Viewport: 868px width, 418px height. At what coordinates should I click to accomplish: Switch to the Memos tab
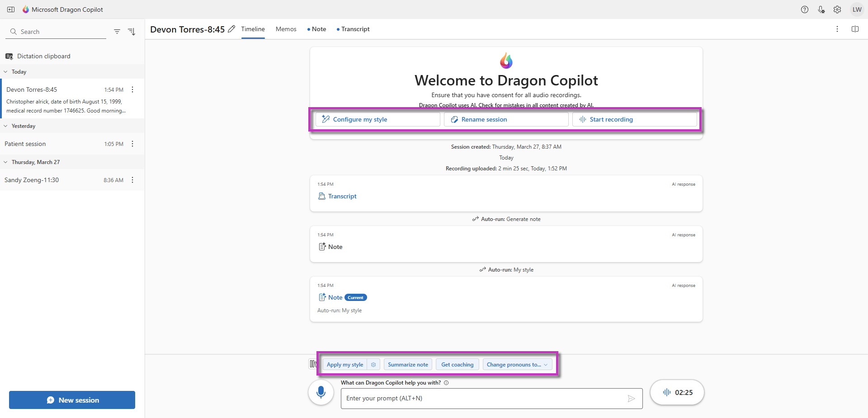point(286,29)
